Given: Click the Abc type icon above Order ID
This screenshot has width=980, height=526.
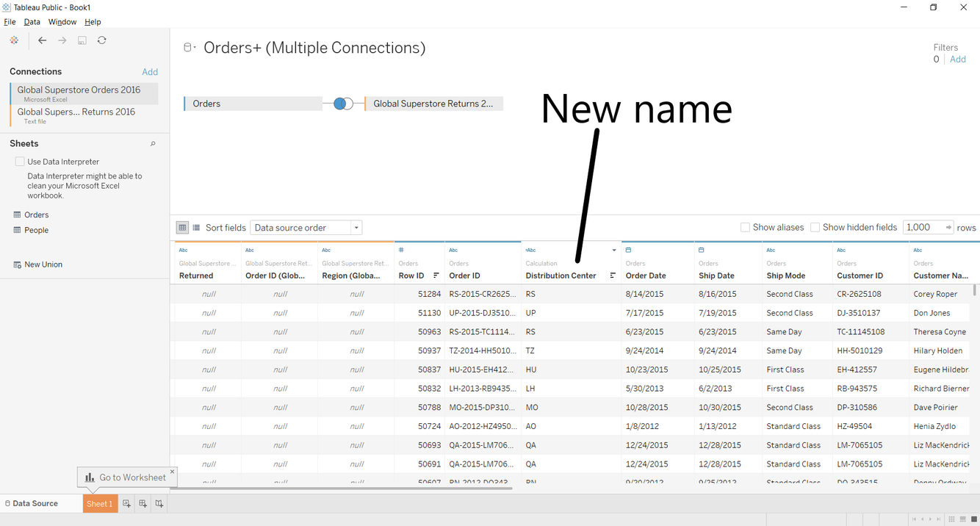Looking at the screenshot, I should tap(453, 250).
